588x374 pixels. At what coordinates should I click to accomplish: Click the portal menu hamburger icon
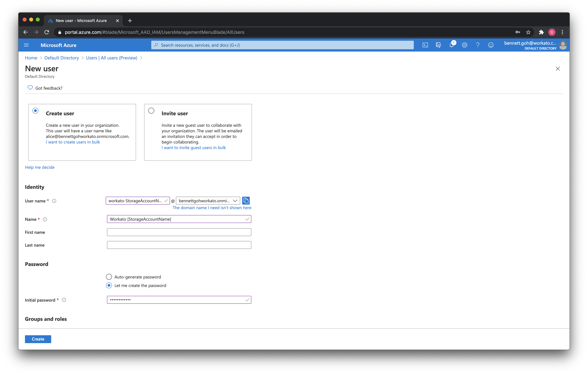coord(27,45)
